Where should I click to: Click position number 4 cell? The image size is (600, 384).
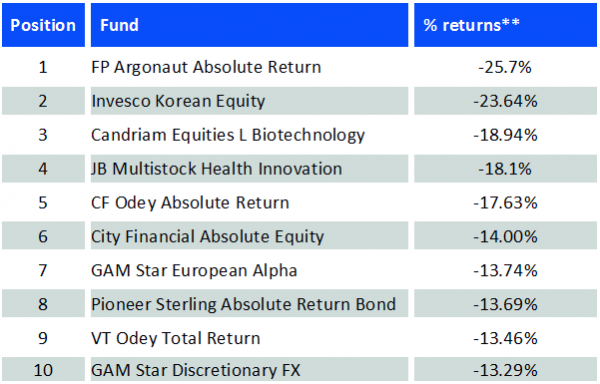pyautogui.click(x=43, y=169)
